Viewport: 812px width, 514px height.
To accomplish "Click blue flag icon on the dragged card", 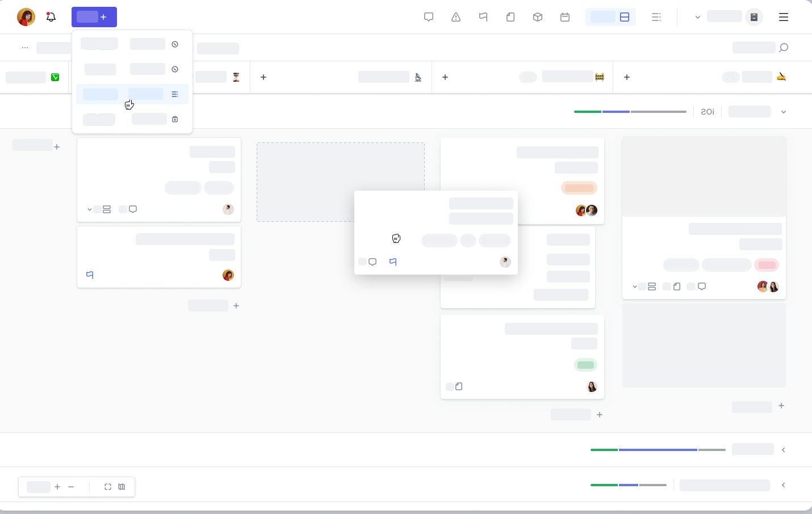I will (393, 262).
